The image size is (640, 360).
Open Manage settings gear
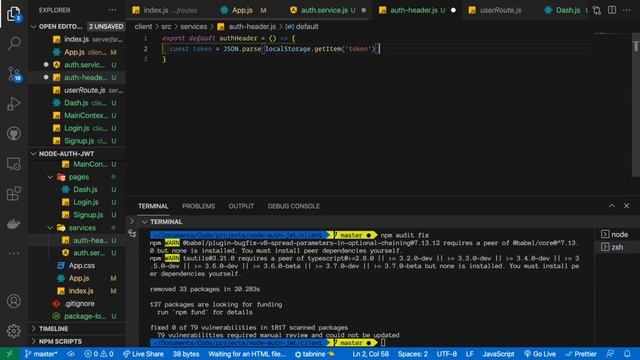14,331
